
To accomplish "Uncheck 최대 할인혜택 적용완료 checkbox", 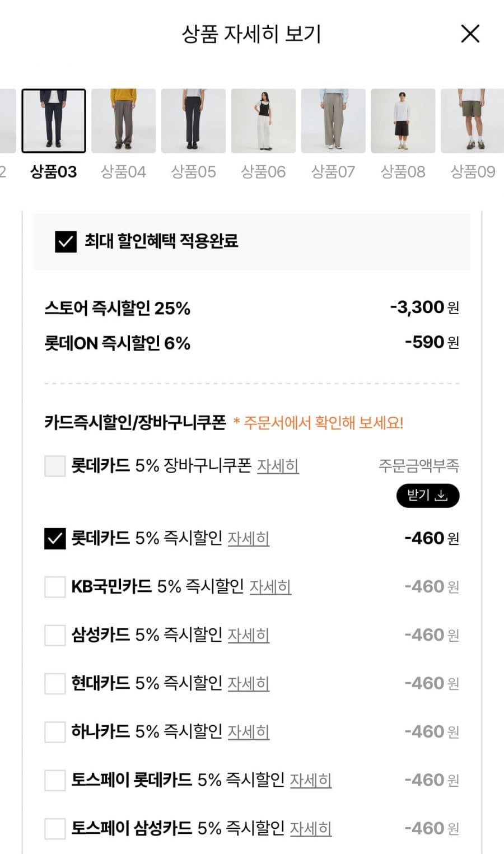I will pos(66,241).
